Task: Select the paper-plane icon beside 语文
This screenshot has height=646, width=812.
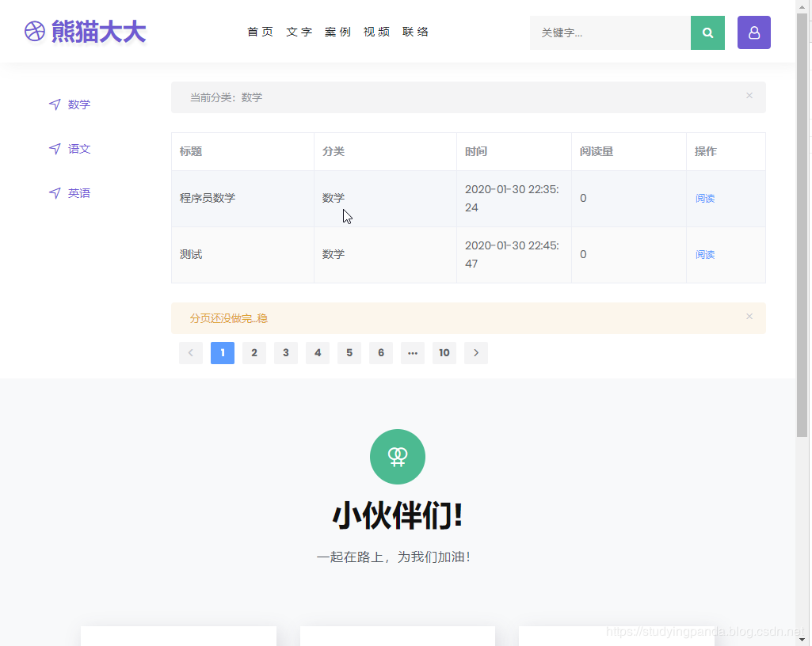Action: click(x=54, y=148)
